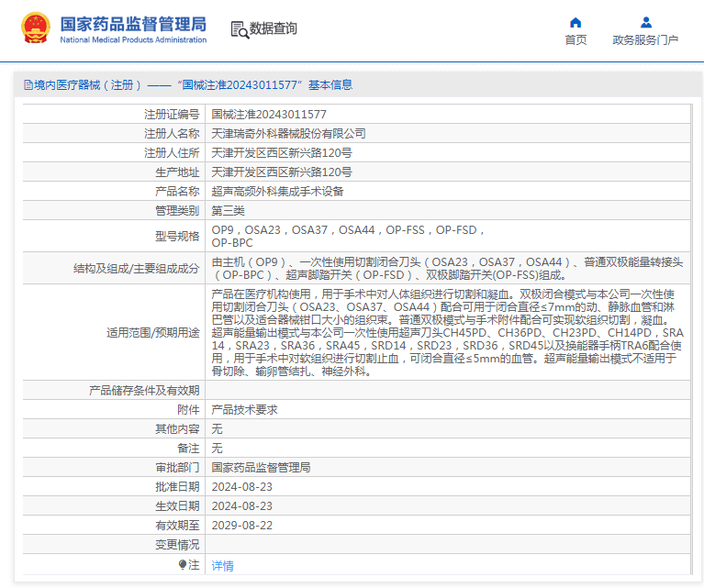Viewport: 704px width, 588px height.
Task: Click the structure text starting 由主机（OP9）
Action: coord(447,269)
